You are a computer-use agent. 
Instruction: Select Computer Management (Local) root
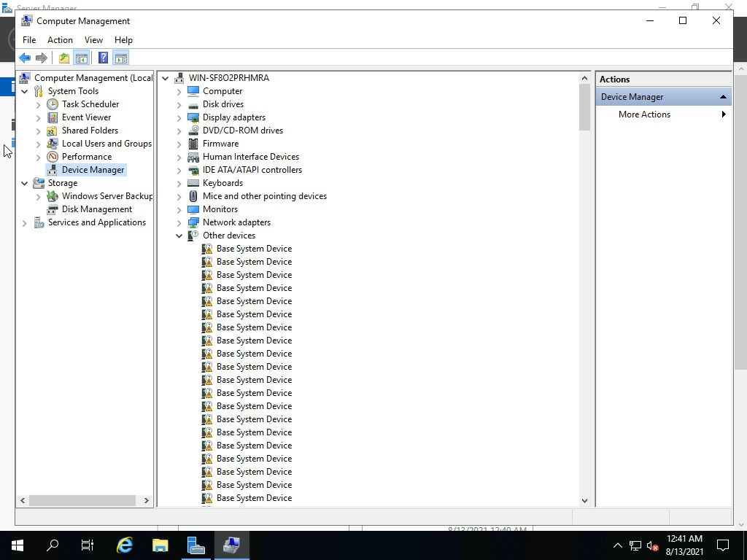(93, 77)
